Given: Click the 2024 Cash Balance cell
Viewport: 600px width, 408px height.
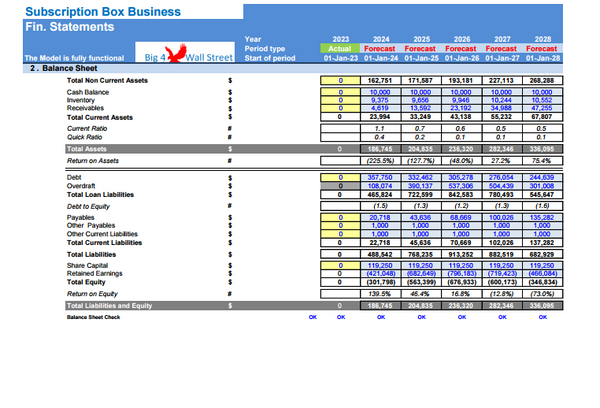Looking at the screenshot, I should [379, 92].
